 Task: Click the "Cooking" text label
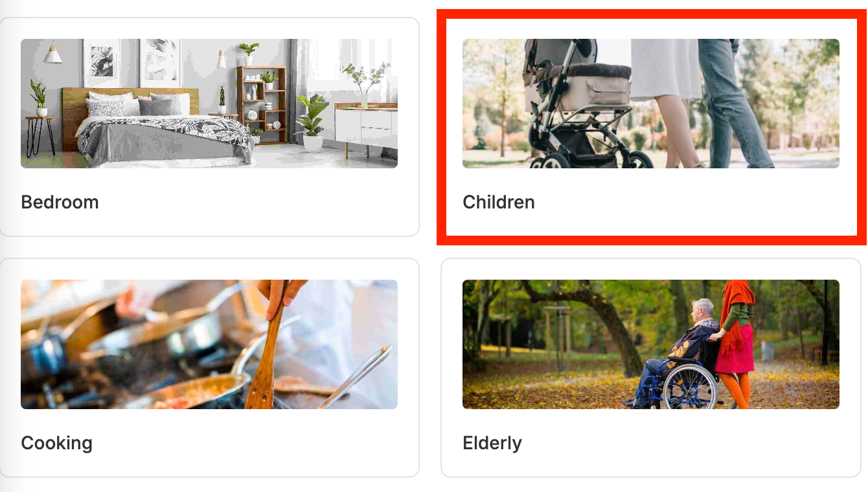click(57, 443)
